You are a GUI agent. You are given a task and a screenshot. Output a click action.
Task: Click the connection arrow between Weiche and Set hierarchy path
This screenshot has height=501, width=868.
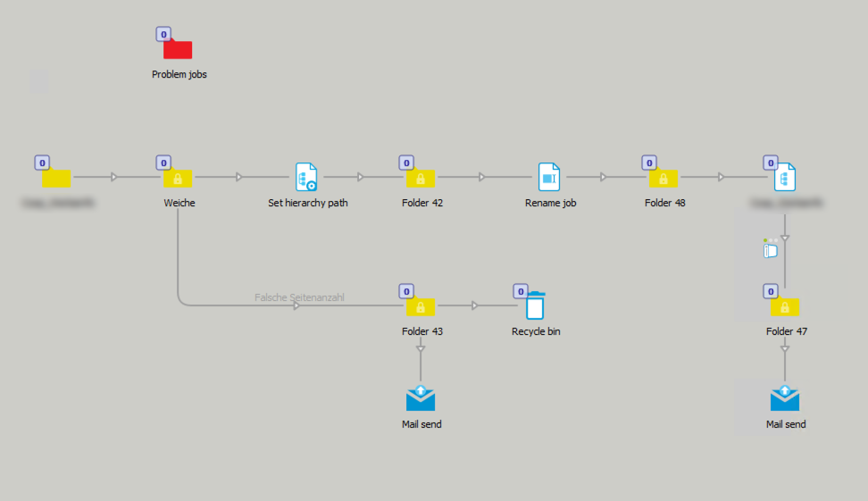[238, 177]
